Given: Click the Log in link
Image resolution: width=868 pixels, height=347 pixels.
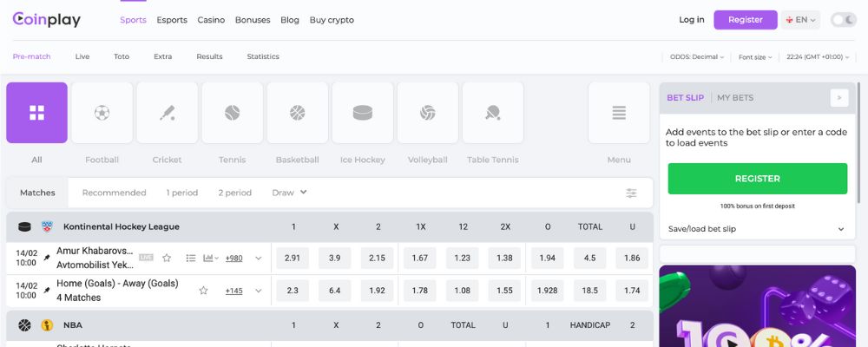Looking at the screenshot, I should click(692, 20).
